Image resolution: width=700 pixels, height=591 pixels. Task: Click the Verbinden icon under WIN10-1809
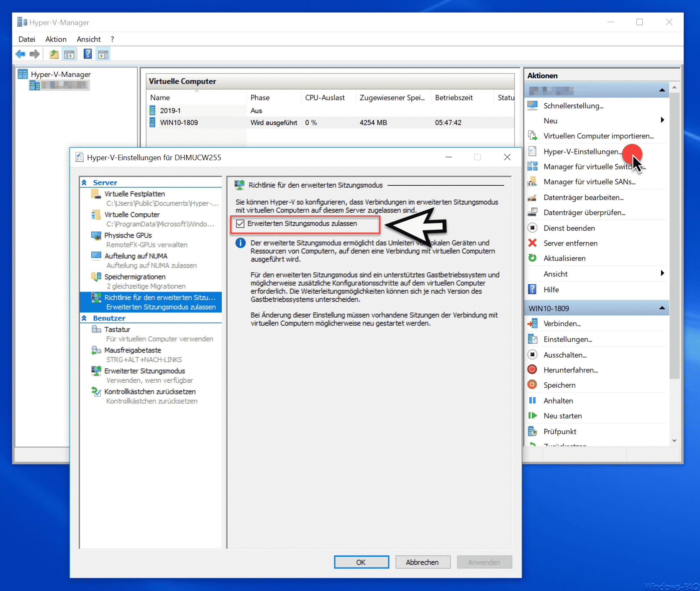tap(533, 323)
